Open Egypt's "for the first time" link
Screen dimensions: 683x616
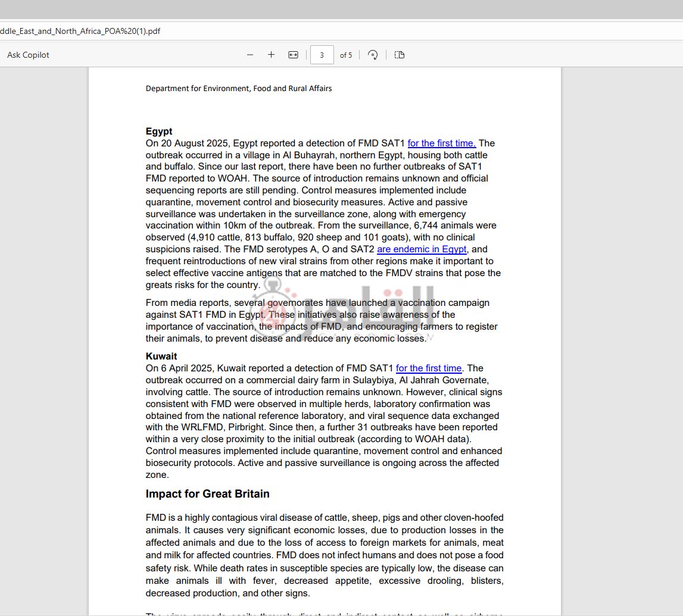[x=441, y=143]
